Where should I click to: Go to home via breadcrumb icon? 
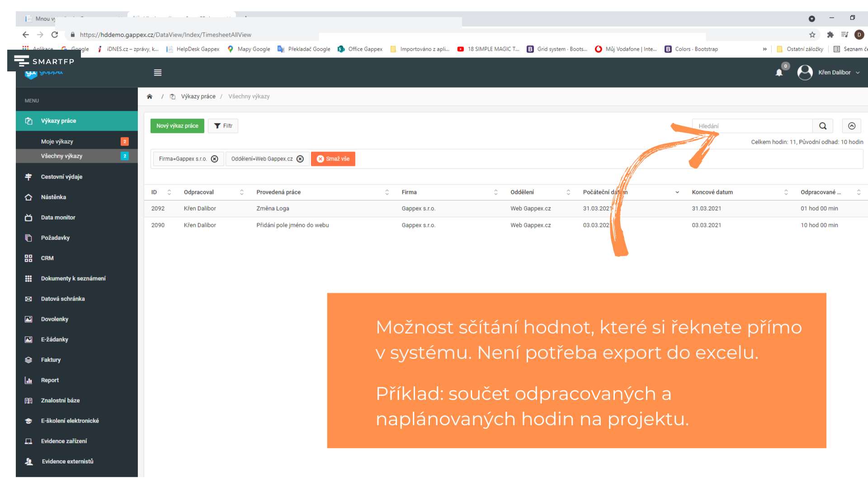(x=150, y=97)
